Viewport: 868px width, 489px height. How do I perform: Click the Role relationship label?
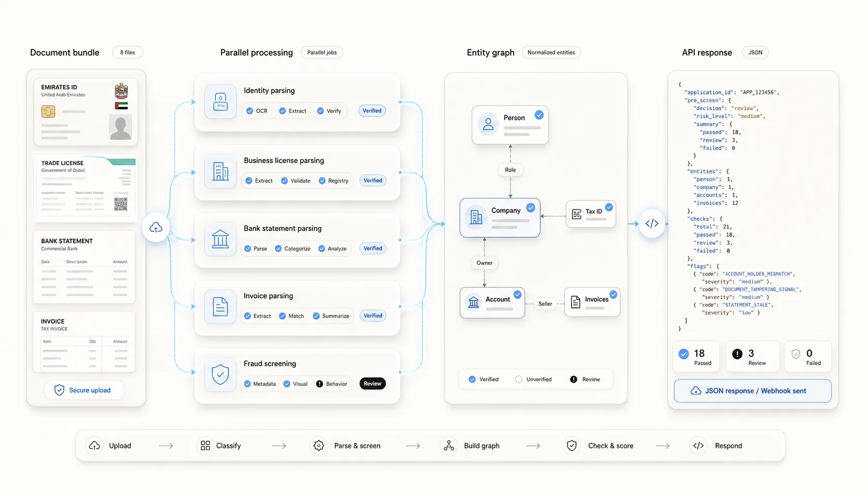point(510,170)
